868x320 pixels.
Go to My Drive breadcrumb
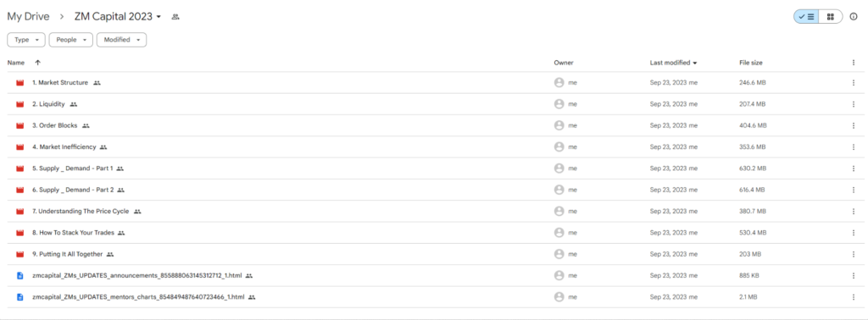point(28,17)
